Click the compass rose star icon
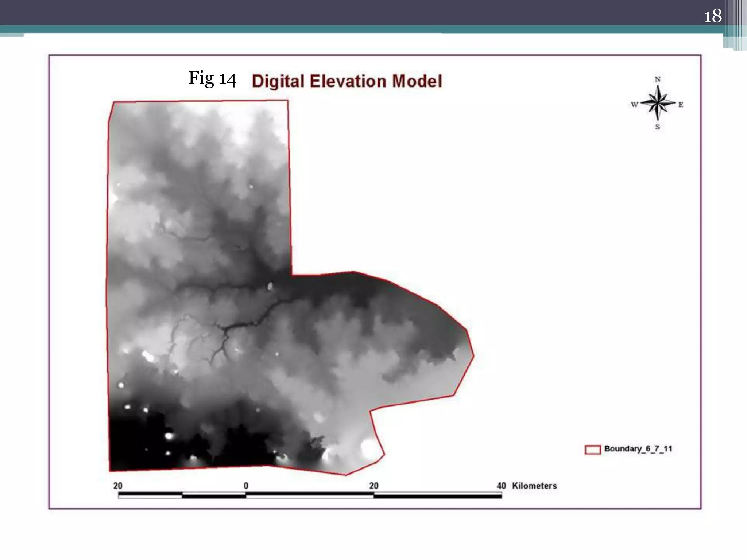The width and height of the screenshot is (747, 560). [658, 103]
